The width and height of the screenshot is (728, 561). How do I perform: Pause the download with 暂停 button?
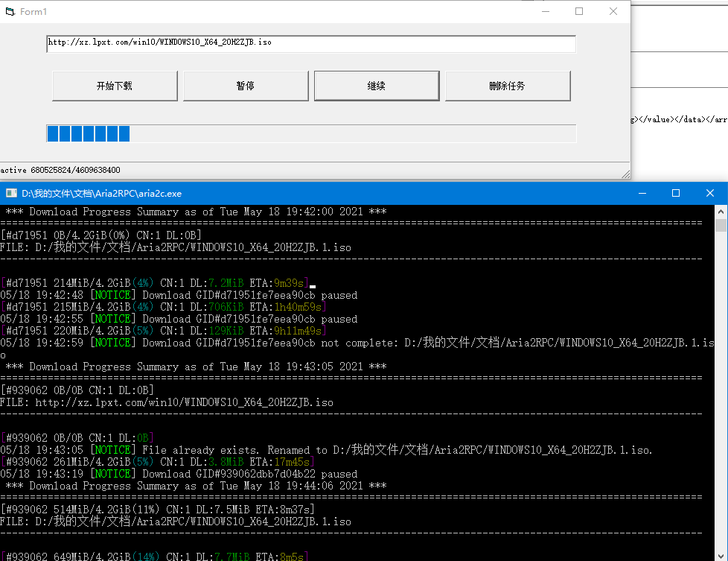point(246,86)
